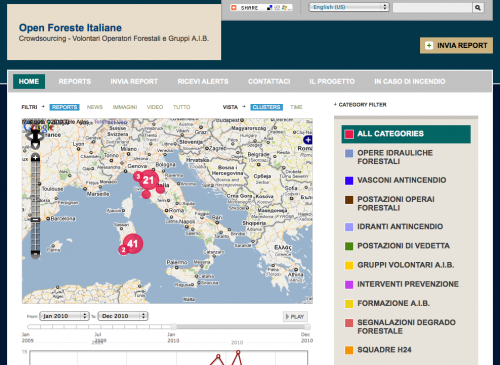The image size is (500, 365).
Task: Zoom in with the map plus button
Action: tap(35, 157)
